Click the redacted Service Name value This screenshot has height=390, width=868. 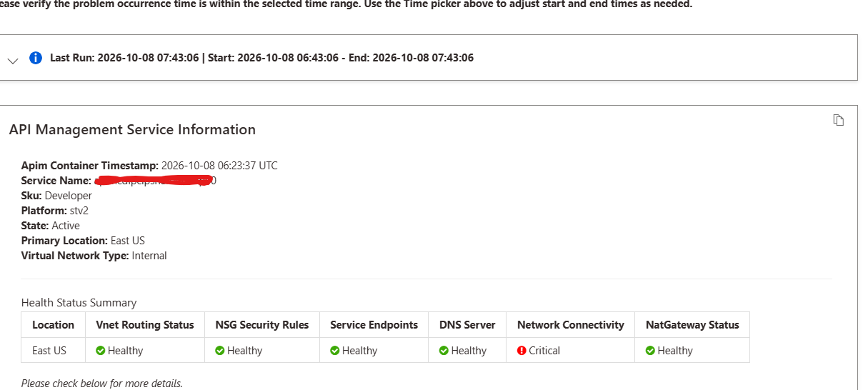[x=155, y=181]
